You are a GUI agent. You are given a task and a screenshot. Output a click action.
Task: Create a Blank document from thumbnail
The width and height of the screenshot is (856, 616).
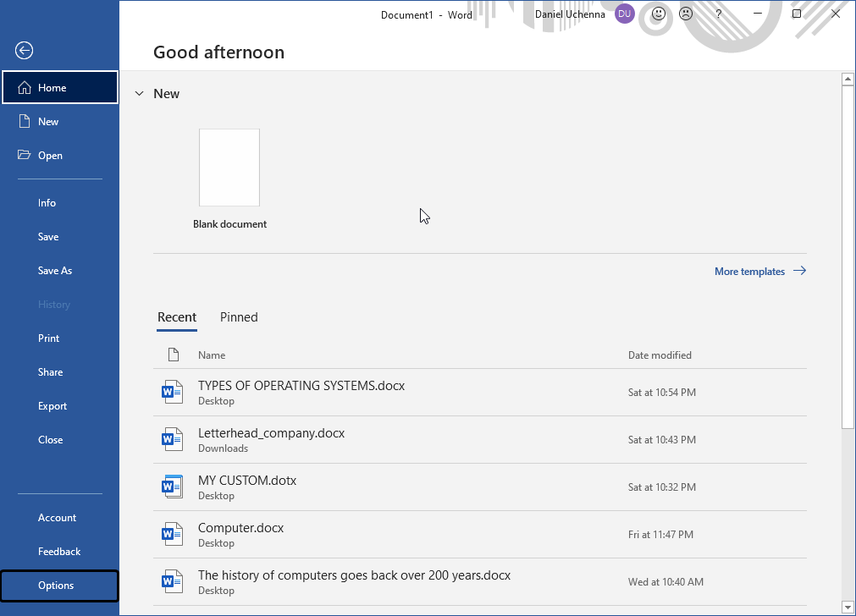229,168
